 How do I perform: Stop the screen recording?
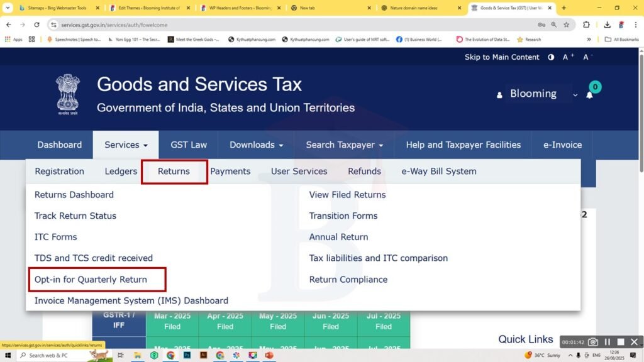(621, 342)
